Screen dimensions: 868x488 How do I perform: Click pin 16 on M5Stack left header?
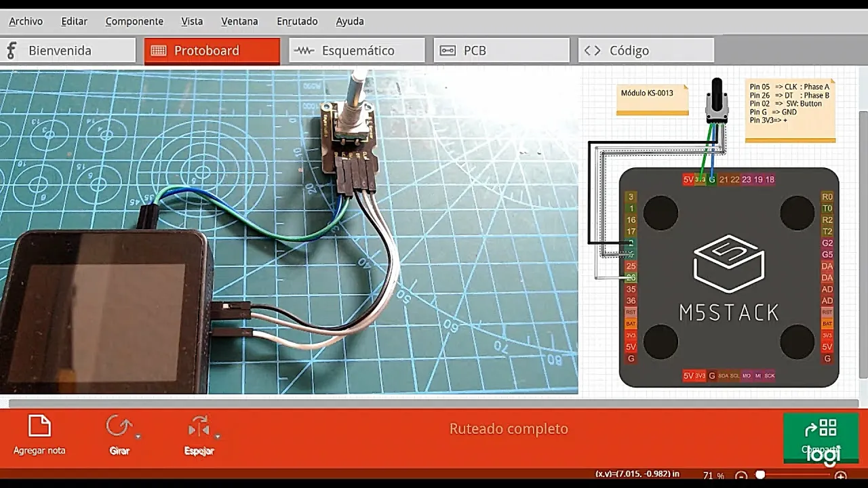[631, 220]
